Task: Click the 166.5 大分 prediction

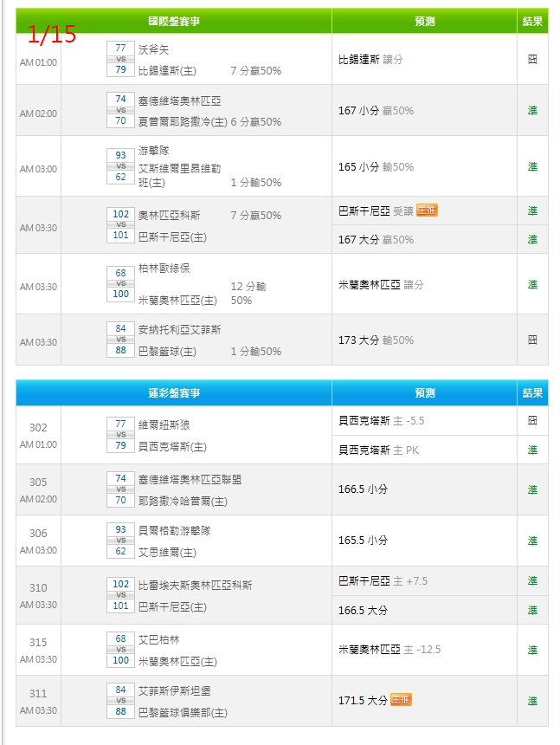Action: 363,611
